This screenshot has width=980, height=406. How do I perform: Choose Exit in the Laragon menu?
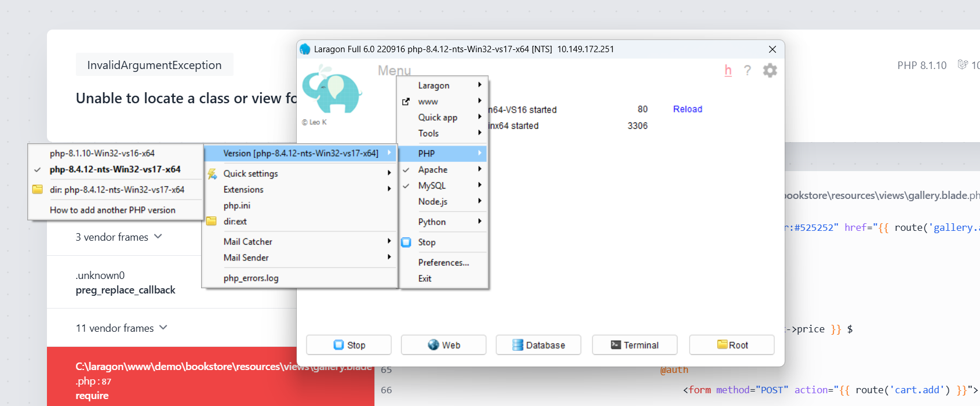(x=443, y=278)
